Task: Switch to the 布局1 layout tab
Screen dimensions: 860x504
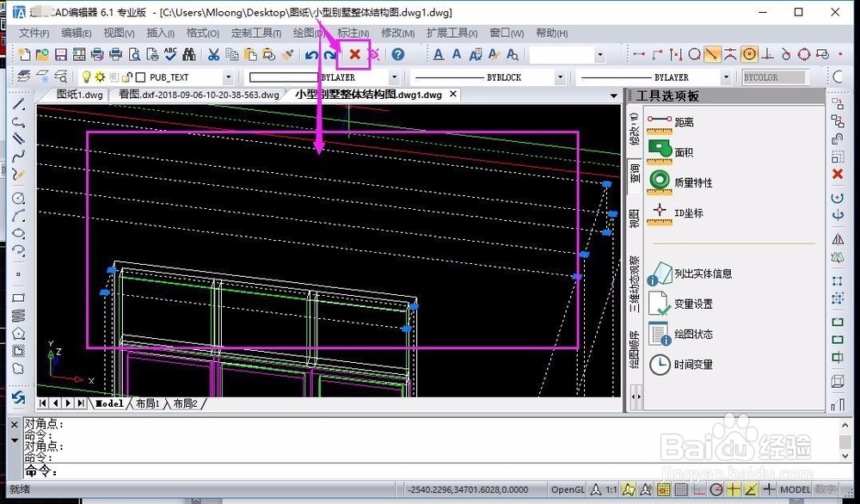Action: (x=148, y=403)
